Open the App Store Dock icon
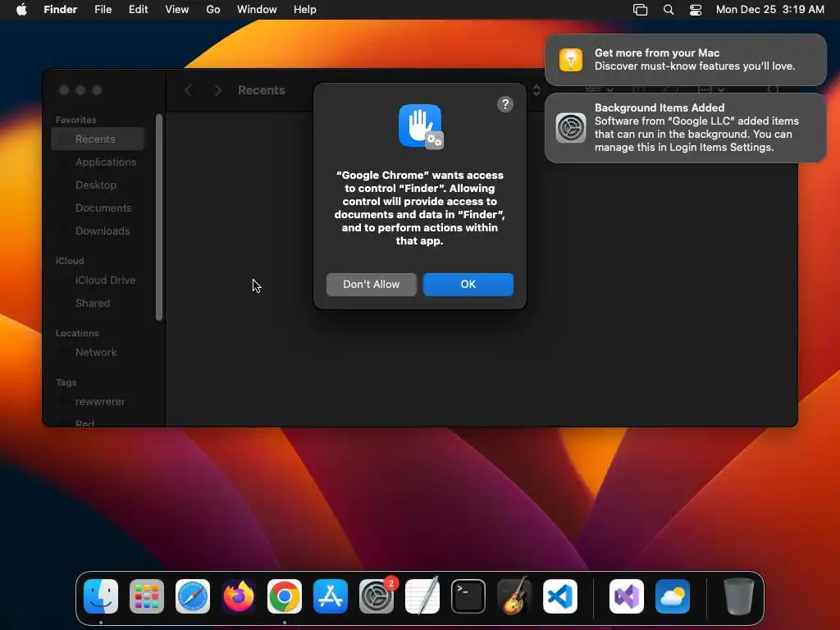Image resolution: width=840 pixels, height=630 pixels. (331, 596)
